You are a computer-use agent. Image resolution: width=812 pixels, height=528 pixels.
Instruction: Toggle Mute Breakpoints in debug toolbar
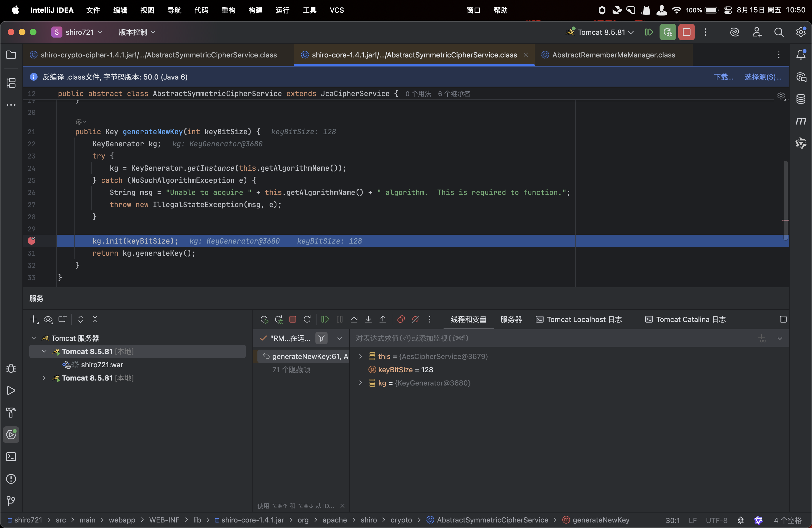click(415, 319)
